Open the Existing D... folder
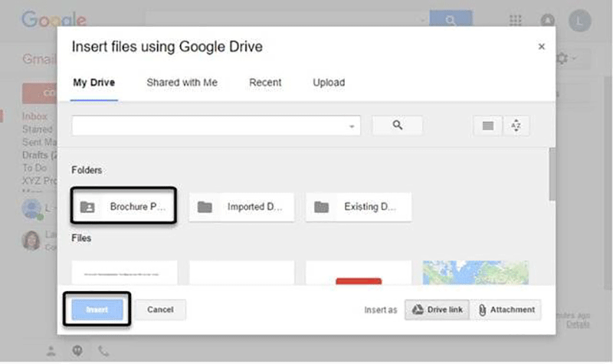The width and height of the screenshot is (613, 364). coord(359,207)
